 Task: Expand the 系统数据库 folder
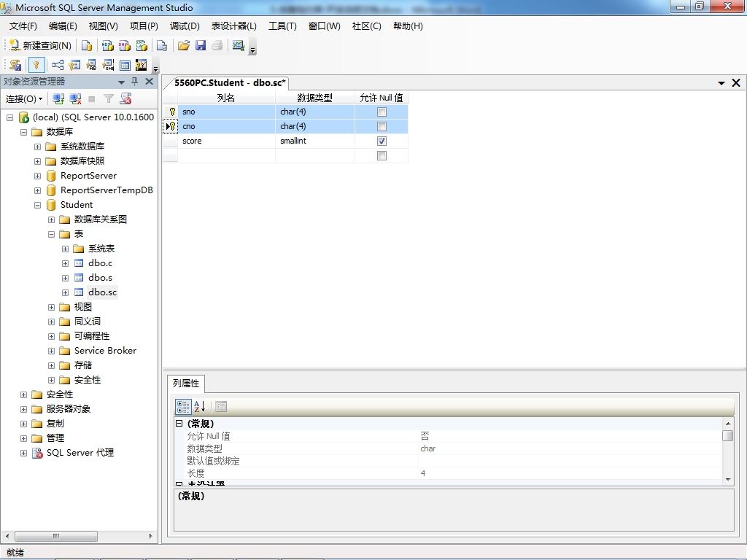point(37,147)
